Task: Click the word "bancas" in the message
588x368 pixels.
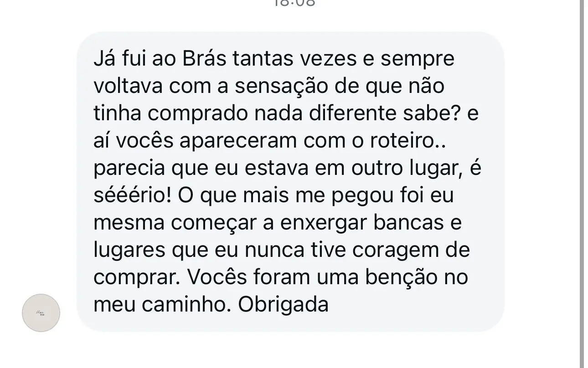Action: [407, 223]
